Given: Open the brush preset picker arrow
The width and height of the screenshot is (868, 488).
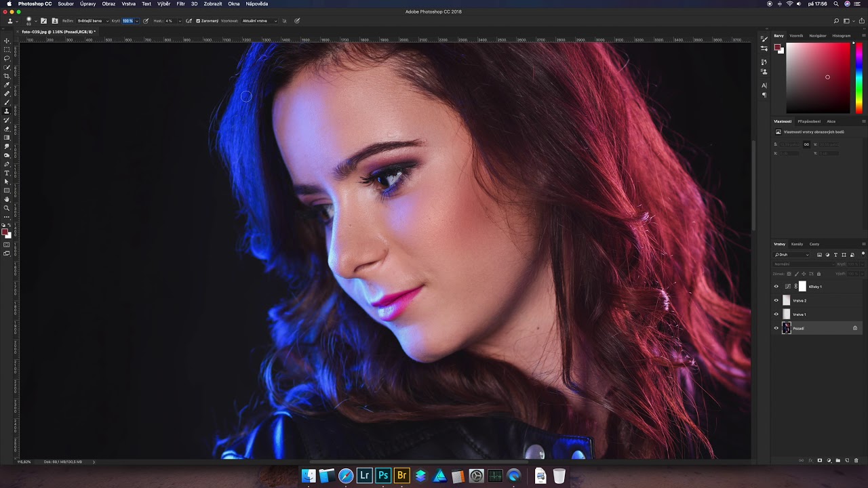Looking at the screenshot, I should point(36,21).
